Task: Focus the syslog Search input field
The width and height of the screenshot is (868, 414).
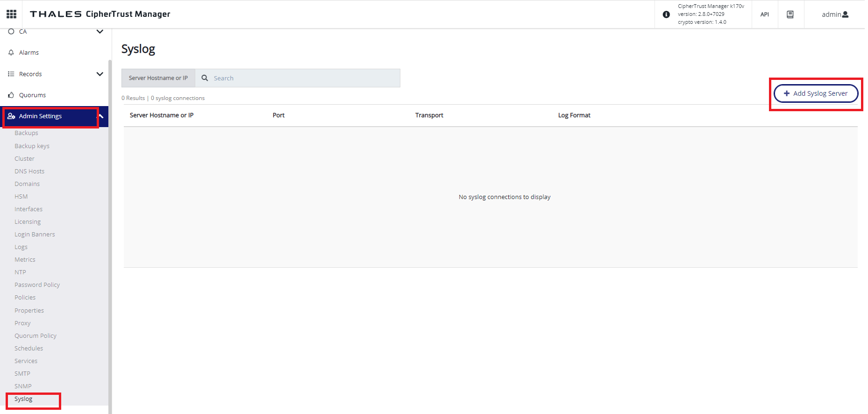Action: (304, 78)
